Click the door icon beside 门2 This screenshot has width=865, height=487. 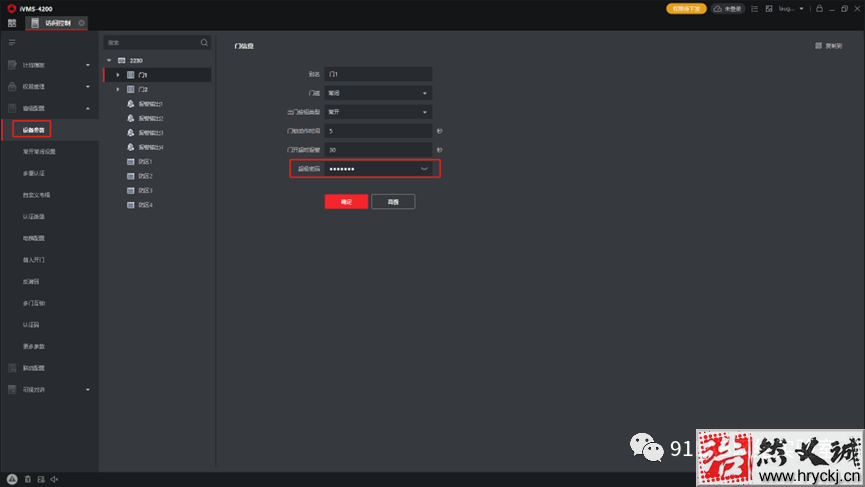pyautogui.click(x=131, y=89)
